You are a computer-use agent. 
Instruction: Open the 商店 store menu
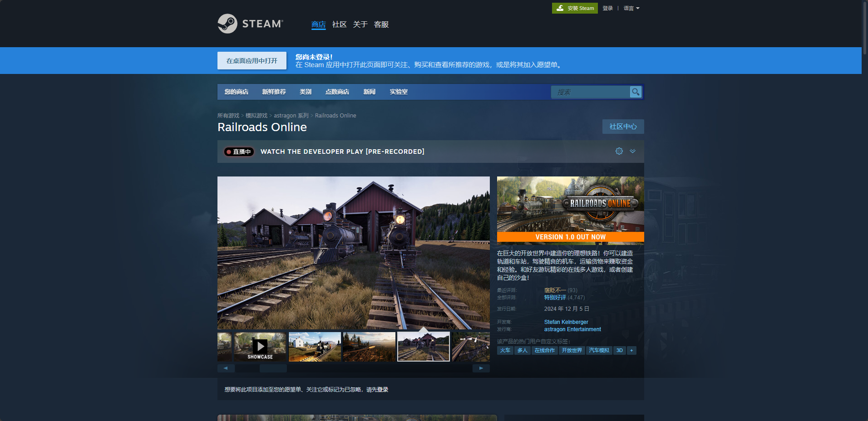pyautogui.click(x=319, y=24)
